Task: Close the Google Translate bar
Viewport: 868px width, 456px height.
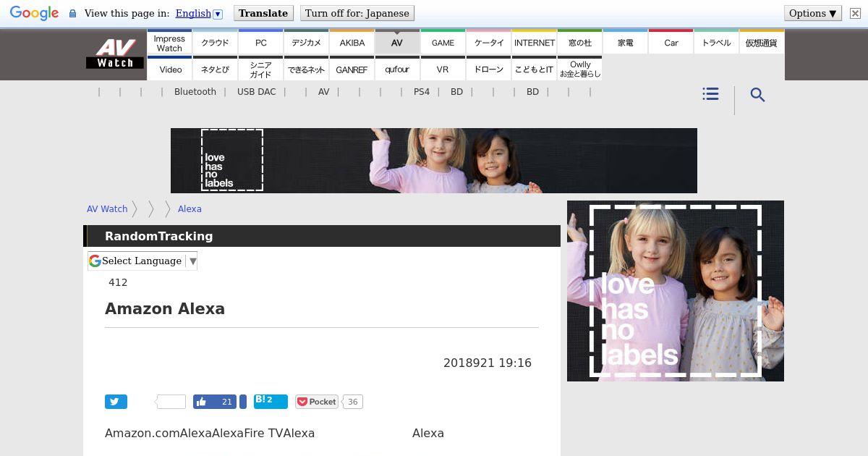Action: [854, 13]
